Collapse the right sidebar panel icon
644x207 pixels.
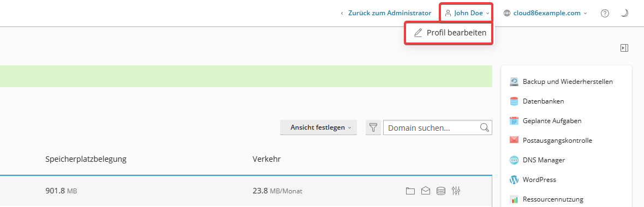(624, 48)
